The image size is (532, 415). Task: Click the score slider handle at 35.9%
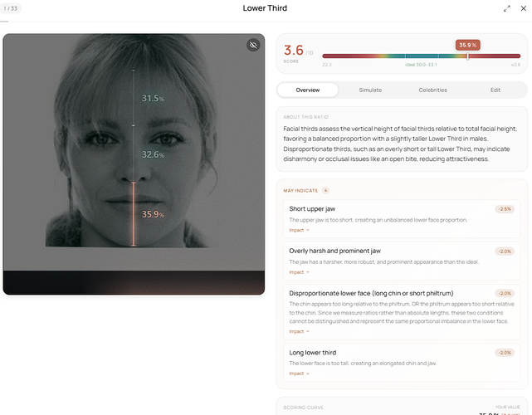coord(467,56)
